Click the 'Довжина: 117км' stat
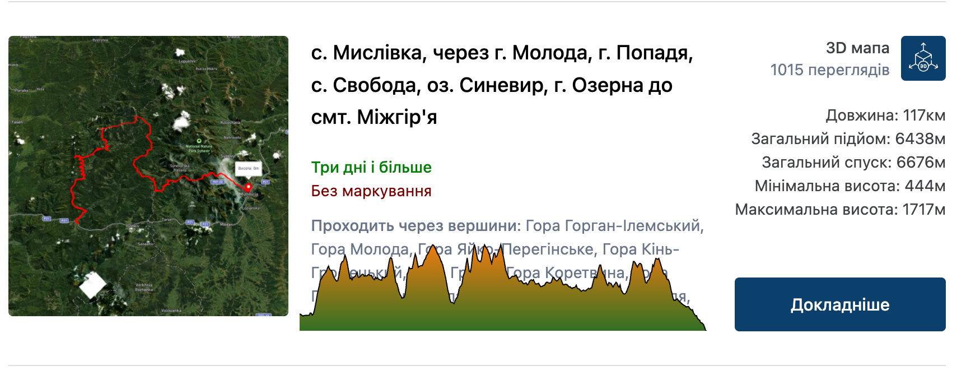The image size is (980, 370). click(885, 115)
